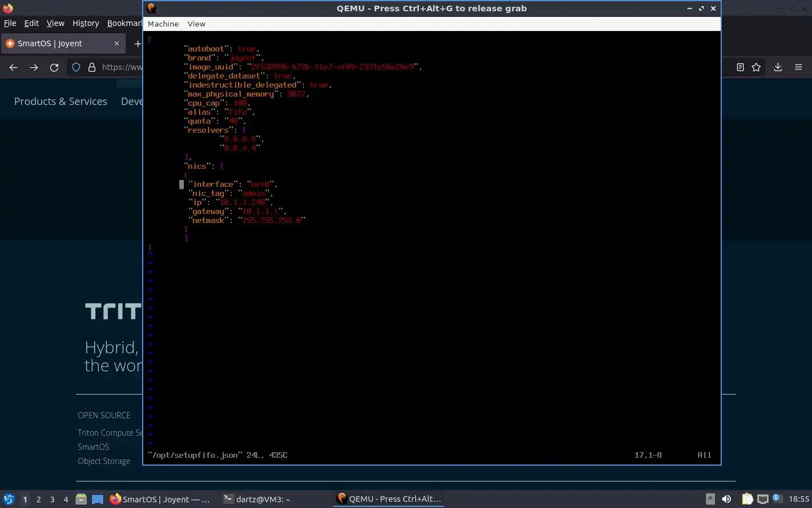Viewport: 812px width, 508px height.
Task: Switch to workspace 2
Action: pyautogui.click(x=38, y=499)
